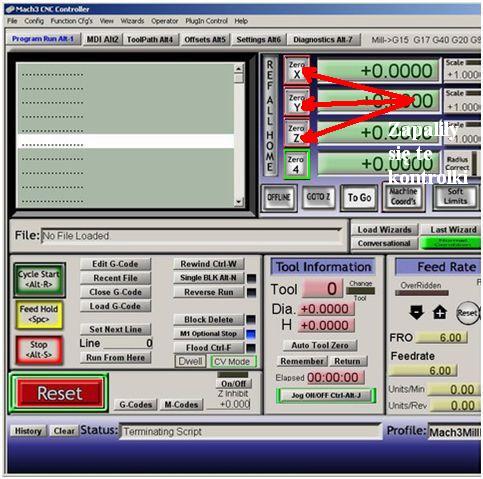The image size is (483, 479).
Task: Switch to MDI Alt2 tab
Action: pyautogui.click(x=103, y=39)
